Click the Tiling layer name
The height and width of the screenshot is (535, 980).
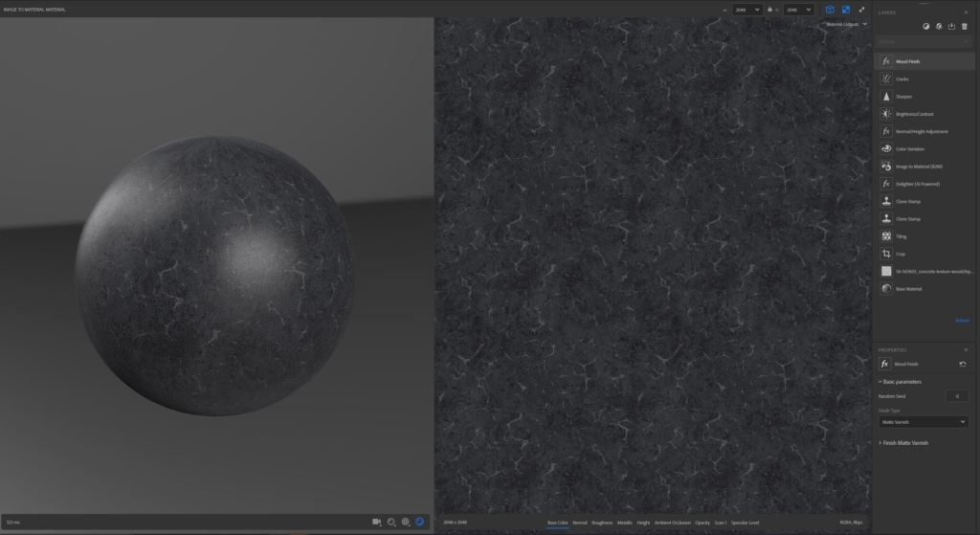(x=901, y=236)
